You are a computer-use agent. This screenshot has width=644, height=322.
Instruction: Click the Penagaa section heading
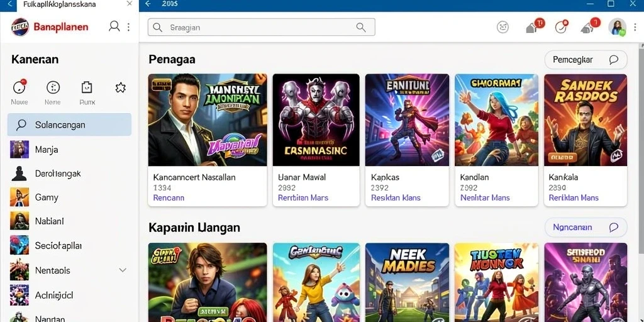click(172, 60)
